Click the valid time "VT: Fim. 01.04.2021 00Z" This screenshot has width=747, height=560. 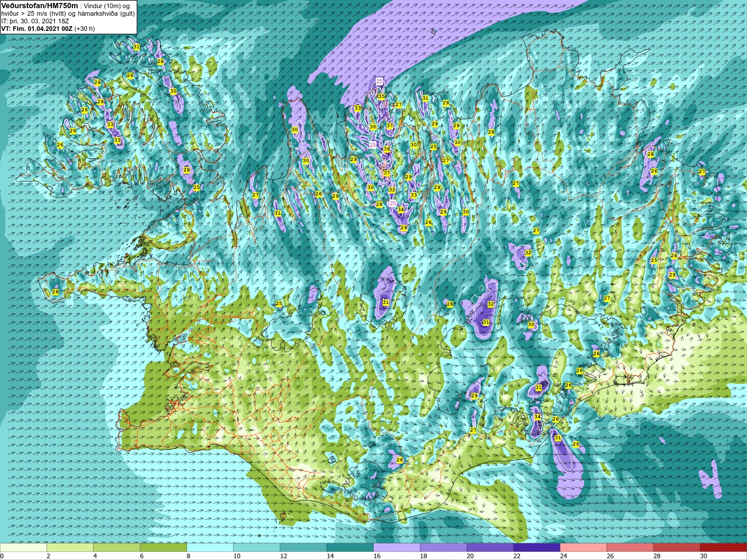point(36,29)
